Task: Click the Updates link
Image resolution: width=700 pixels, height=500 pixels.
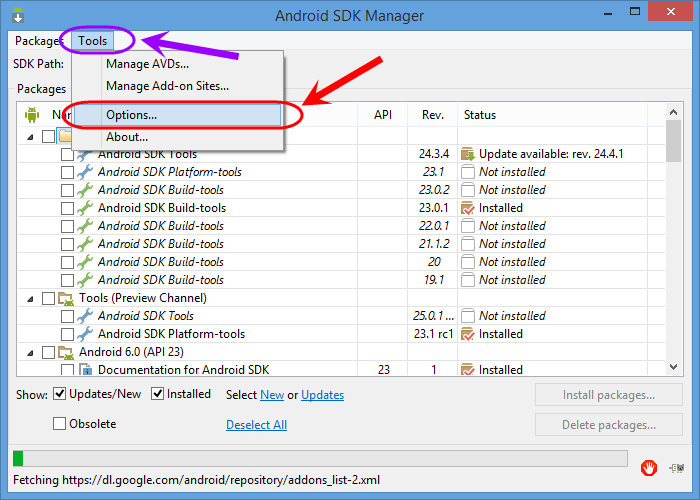Action: tap(322, 395)
